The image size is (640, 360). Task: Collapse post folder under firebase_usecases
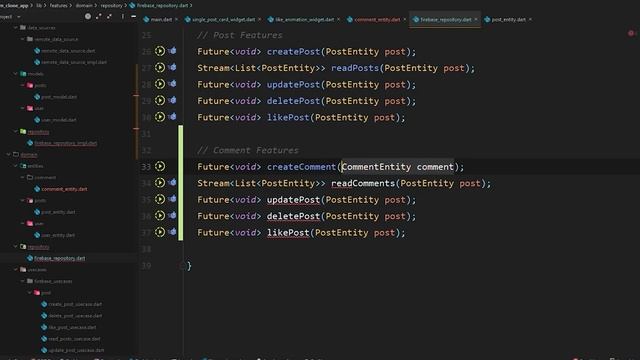(x=29, y=292)
